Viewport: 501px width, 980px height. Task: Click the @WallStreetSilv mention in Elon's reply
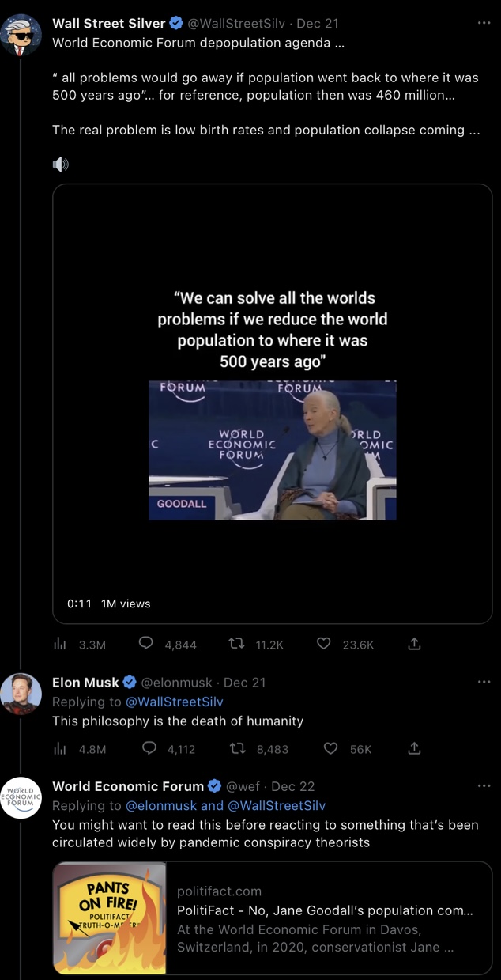pos(175,702)
